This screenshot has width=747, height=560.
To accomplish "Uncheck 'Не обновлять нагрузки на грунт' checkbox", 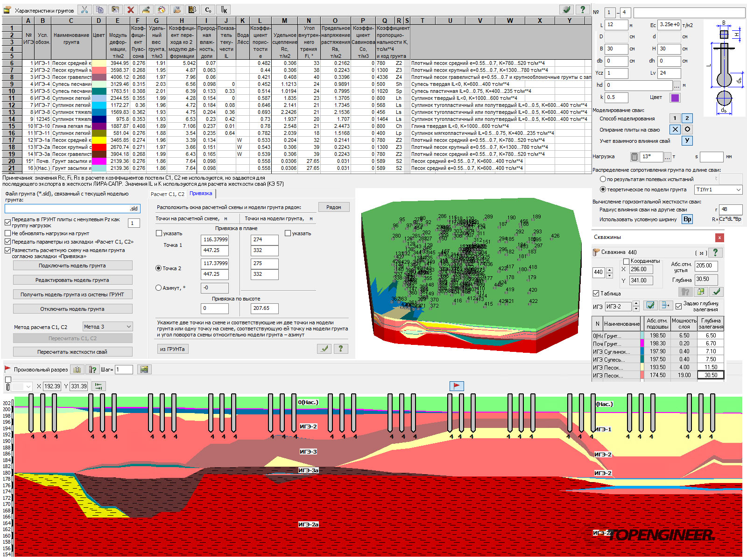I will pyautogui.click(x=8, y=233).
